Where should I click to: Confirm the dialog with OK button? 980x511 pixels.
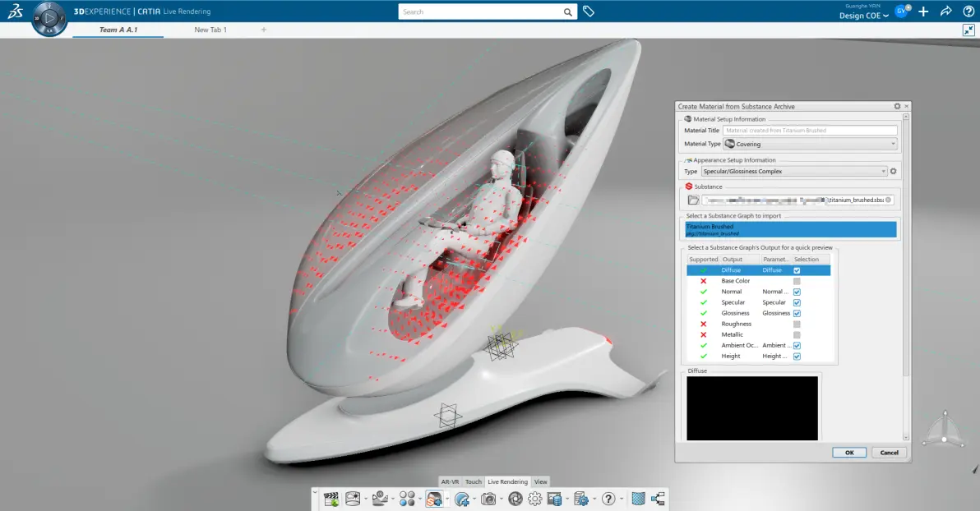click(849, 453)
